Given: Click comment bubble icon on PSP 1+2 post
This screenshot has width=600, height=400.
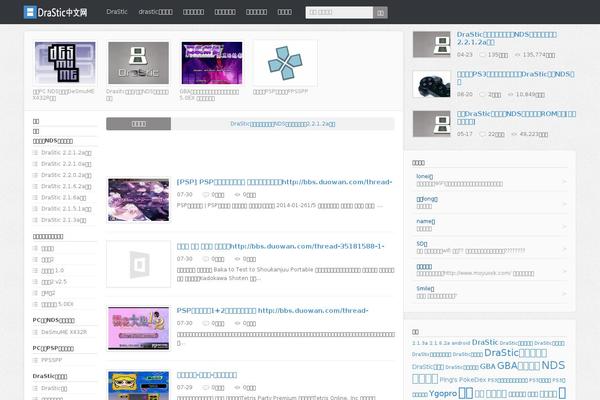Looking at the screenshot, I should (x=206, y=323).
